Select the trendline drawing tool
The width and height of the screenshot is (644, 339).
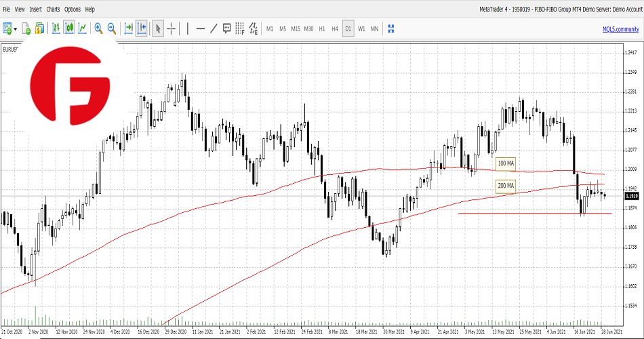[x=214, y=28]
